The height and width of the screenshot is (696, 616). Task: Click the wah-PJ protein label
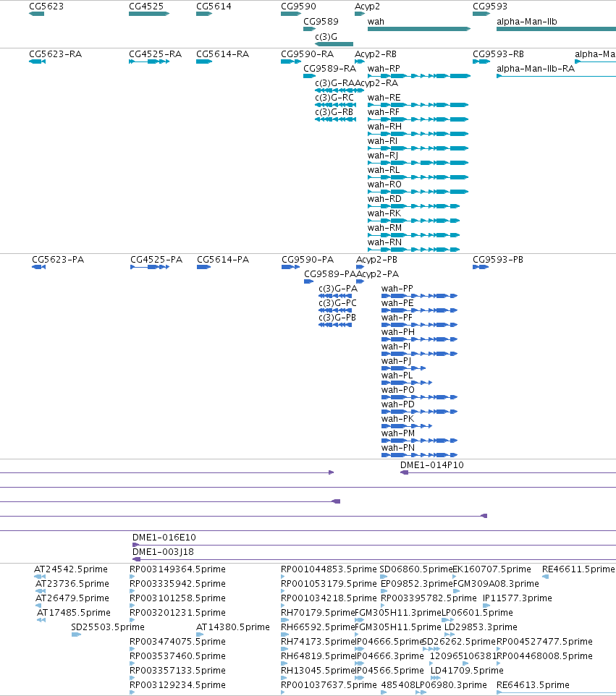tap(396, 361)
